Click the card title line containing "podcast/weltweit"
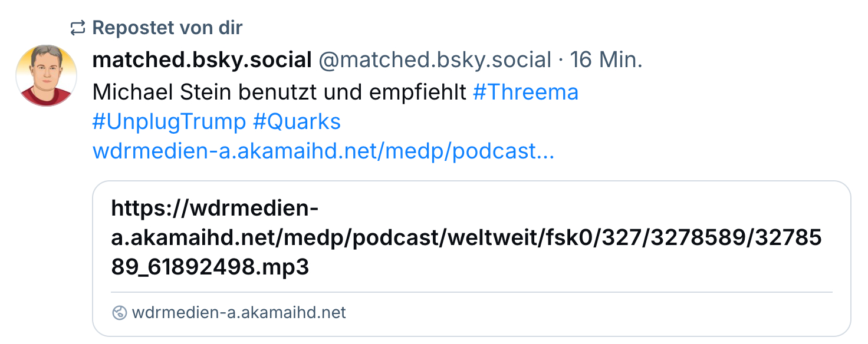This screenshot has height=344, width=868. pos(466,238)
